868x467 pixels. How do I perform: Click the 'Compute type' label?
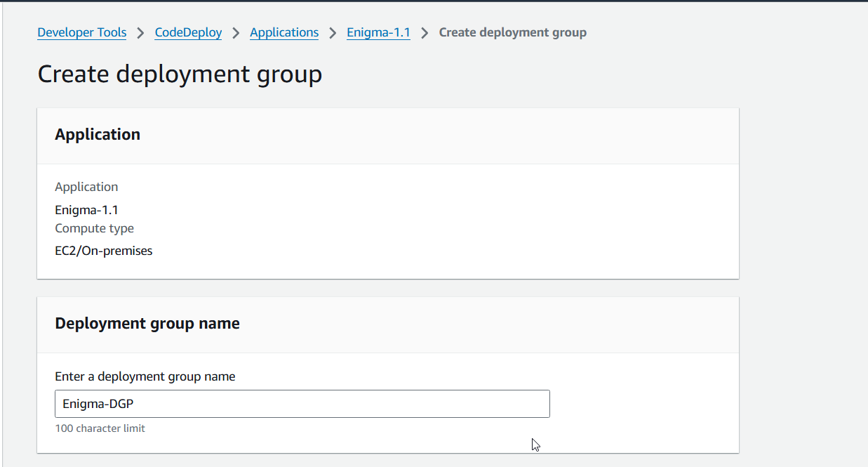tap(94, 228)
